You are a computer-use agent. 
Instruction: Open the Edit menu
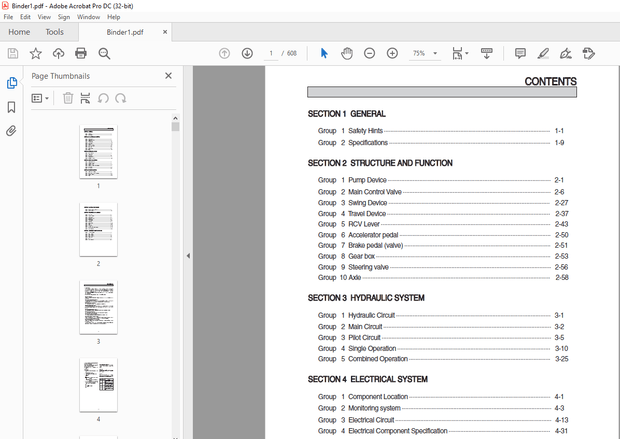click(25, 17)
